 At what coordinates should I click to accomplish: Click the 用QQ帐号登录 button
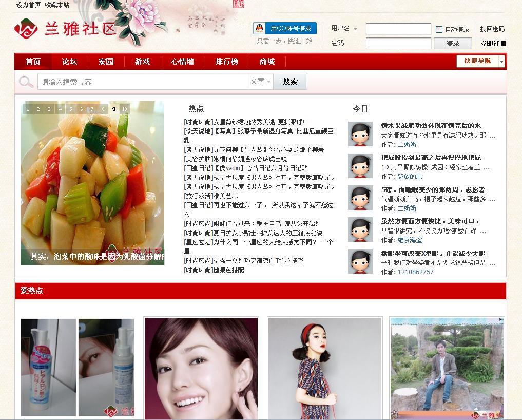click(285, 28)
